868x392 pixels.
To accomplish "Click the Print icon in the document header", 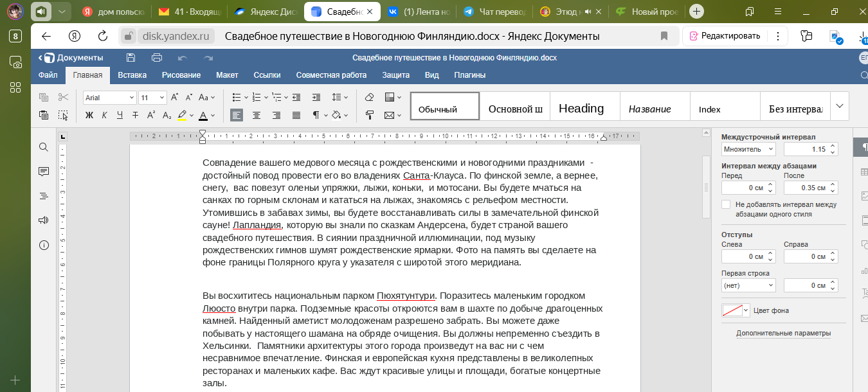I will 156,57.
